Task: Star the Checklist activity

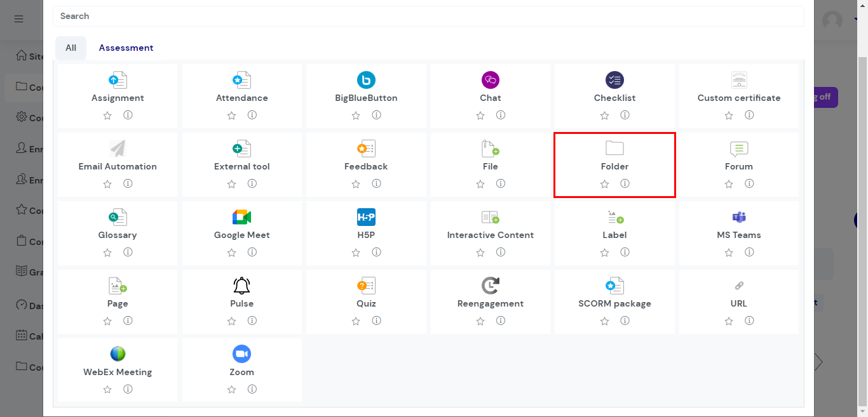Action: point(604,116)
